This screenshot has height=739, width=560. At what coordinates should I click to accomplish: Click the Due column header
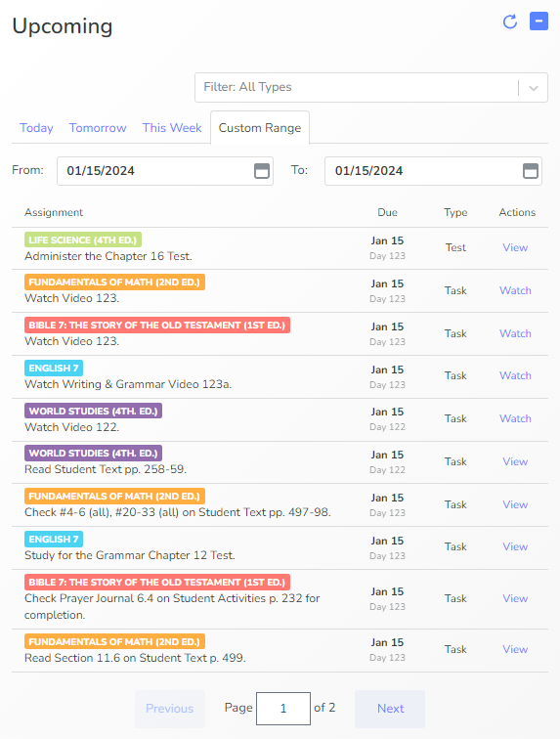coord(387,212)
